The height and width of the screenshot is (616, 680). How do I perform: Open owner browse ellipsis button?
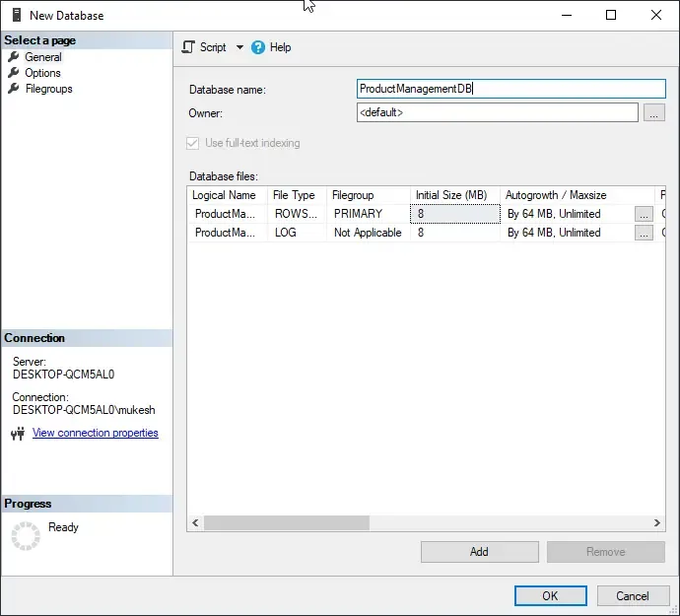click(654, 113)
